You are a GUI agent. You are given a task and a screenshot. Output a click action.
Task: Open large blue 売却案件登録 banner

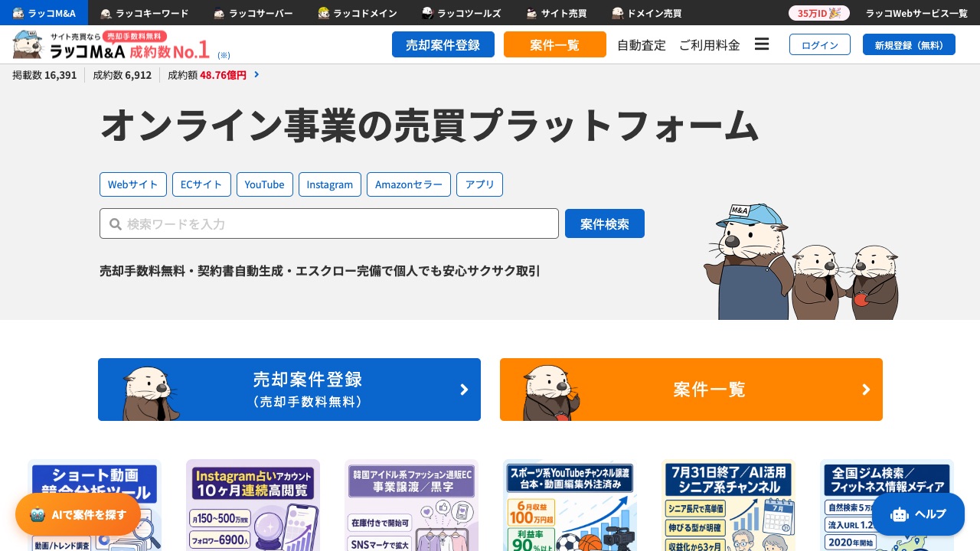tap(289, 390)
